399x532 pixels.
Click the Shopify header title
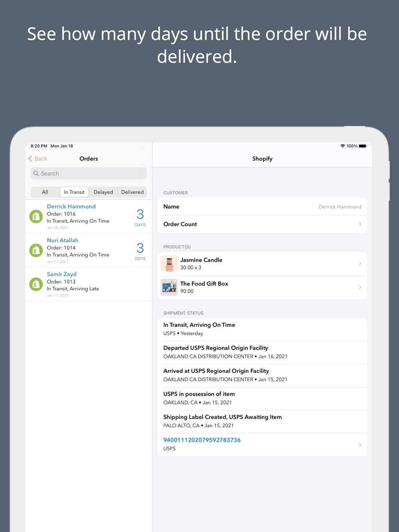263,159
